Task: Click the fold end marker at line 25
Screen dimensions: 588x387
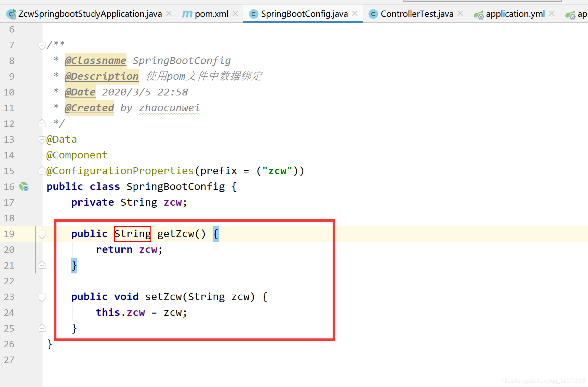Action: [42, 328]
